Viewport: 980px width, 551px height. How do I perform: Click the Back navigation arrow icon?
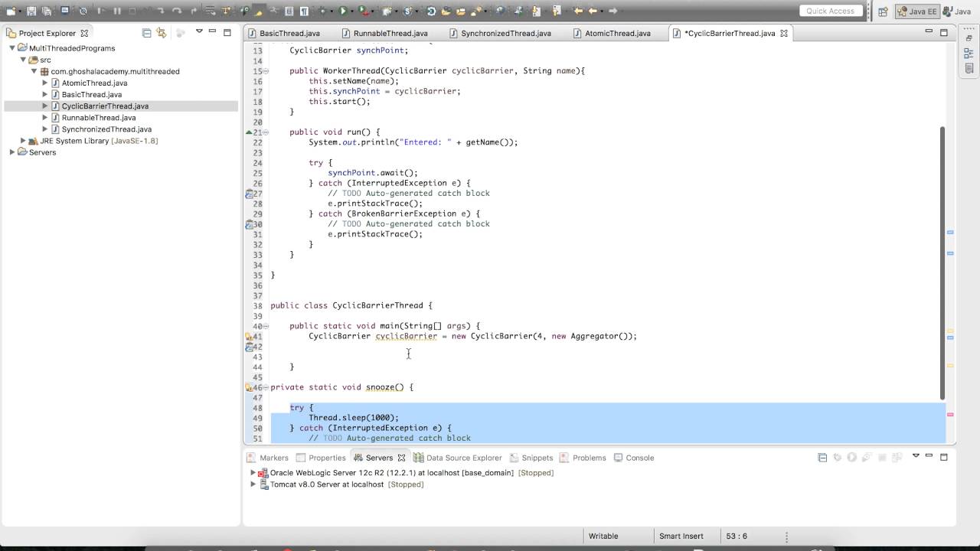(593, 11)
